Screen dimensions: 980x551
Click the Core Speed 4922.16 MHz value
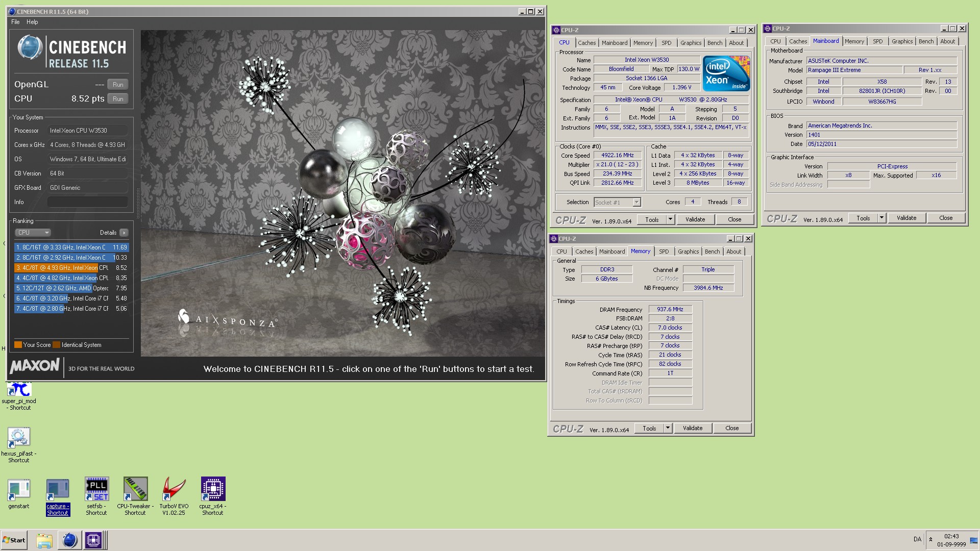click(x=617, y=156)
